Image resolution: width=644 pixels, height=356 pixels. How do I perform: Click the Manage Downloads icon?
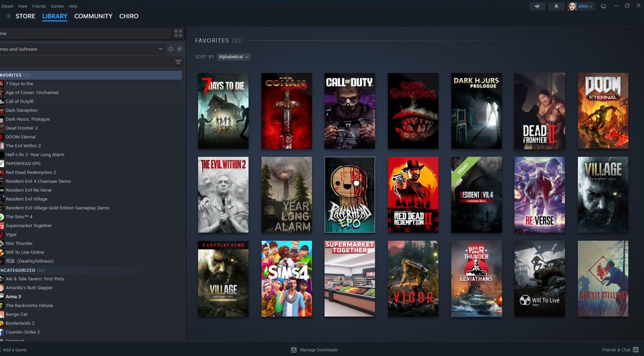click(294, 349)
